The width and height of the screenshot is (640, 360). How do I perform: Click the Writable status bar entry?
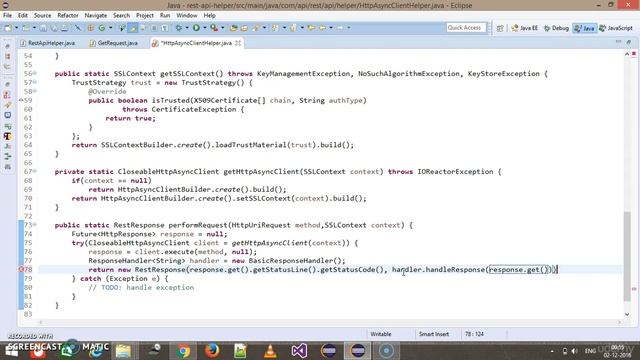coord(380,334)
